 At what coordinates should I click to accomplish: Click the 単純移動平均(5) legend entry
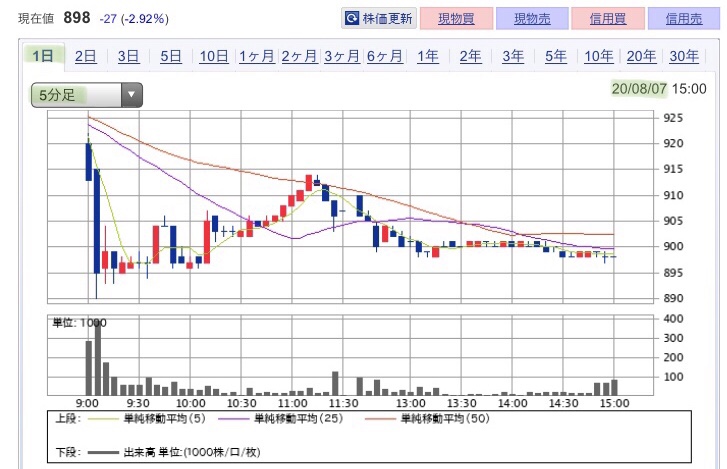click(x=164, y=418)
